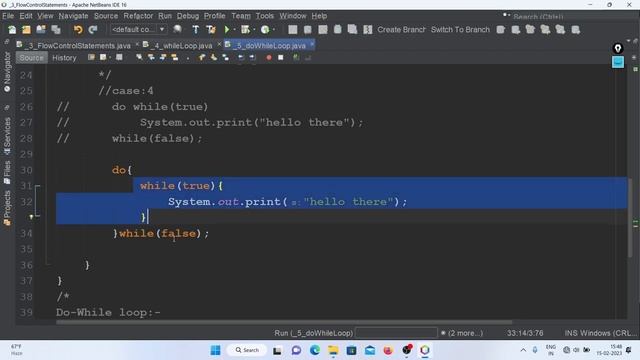Click the (2 more...) status link
The width and height of the screenshot is (640, 360).
click(465, 333)
